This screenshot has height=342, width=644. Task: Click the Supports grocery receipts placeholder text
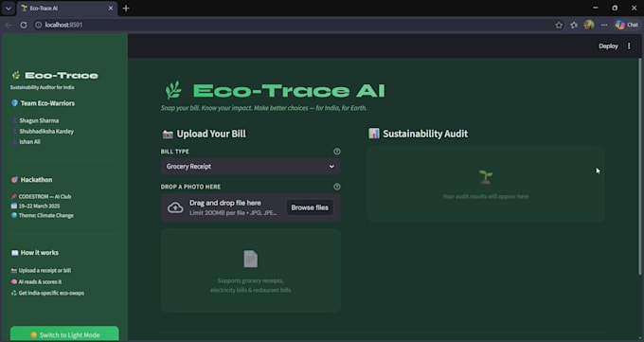click(x=251, y=285)
